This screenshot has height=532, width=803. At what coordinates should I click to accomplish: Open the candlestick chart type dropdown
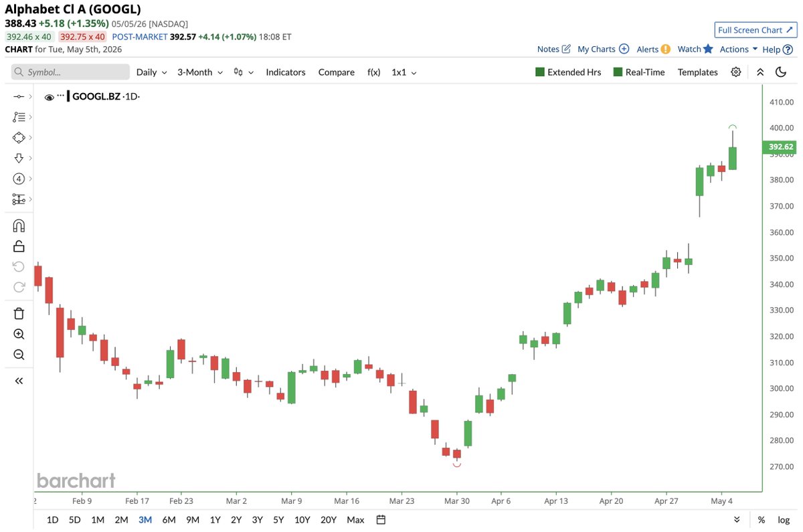pyautogui.click(x=244, y=72)
